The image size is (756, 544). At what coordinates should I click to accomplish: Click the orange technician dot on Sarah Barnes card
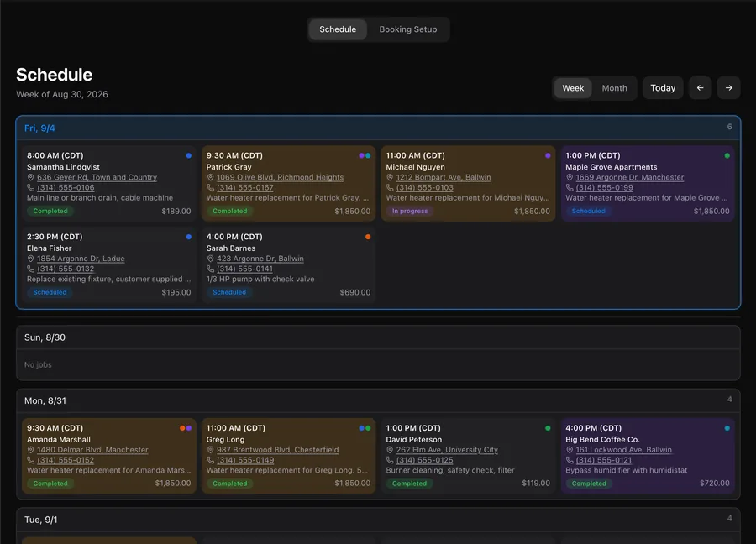coord(368,237)
